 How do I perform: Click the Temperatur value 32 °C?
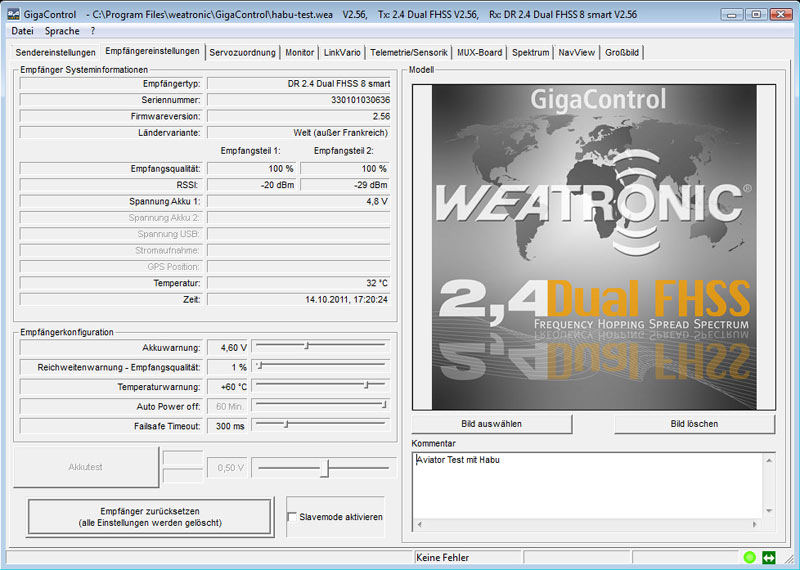click(x=299, y=283)
